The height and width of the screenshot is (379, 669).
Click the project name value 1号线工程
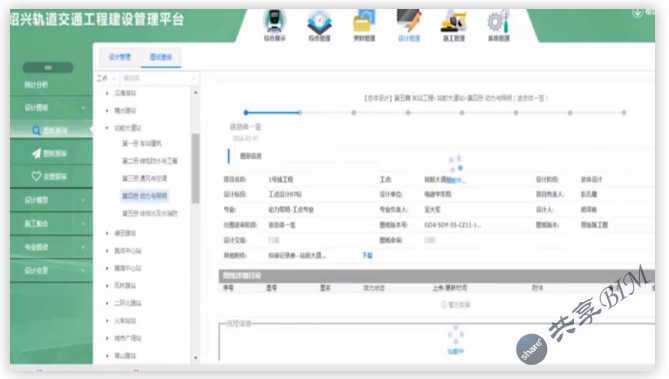tap(281, 179)
